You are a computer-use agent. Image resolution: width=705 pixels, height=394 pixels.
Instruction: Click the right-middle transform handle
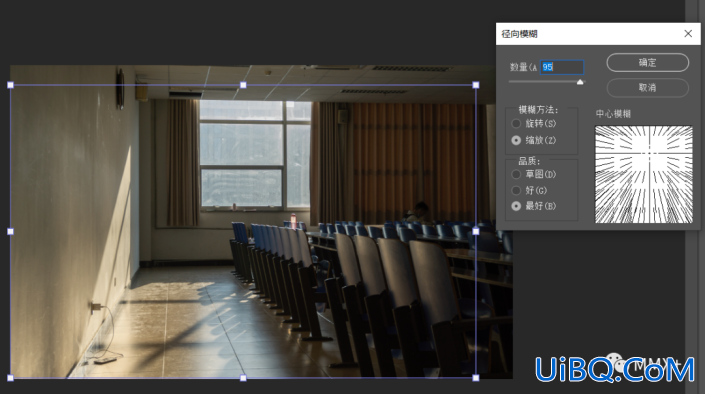coord(476,231)
